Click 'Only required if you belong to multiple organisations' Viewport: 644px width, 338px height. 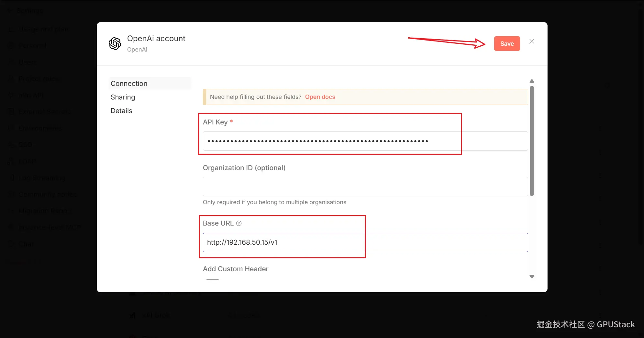[x=274, y=202]
